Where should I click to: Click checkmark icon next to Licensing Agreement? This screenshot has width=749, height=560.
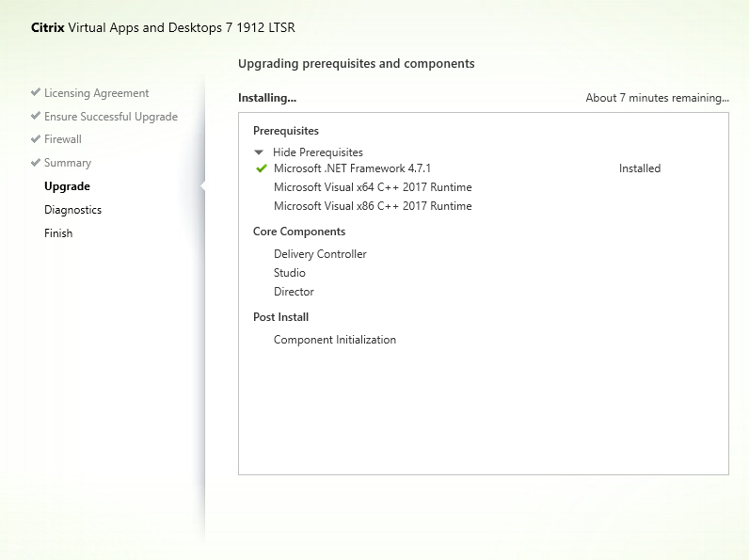[x=36, y=92]
